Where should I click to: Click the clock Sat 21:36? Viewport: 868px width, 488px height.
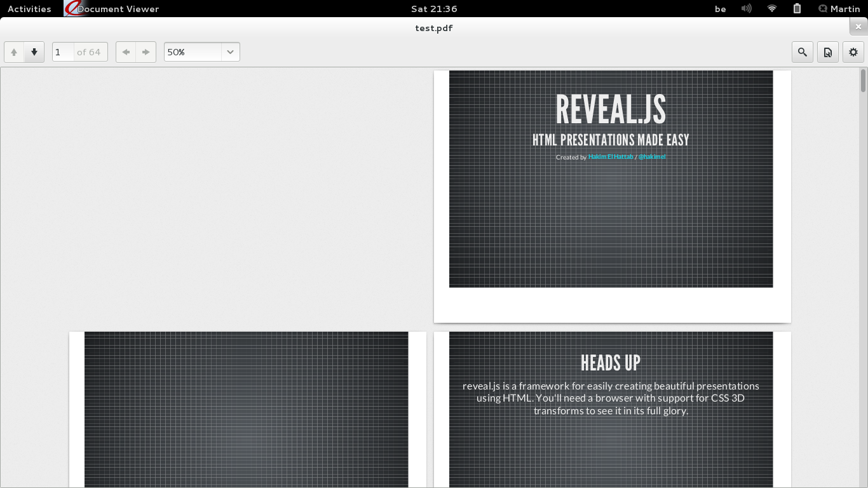pyautogui.click(x=434, y=9)
